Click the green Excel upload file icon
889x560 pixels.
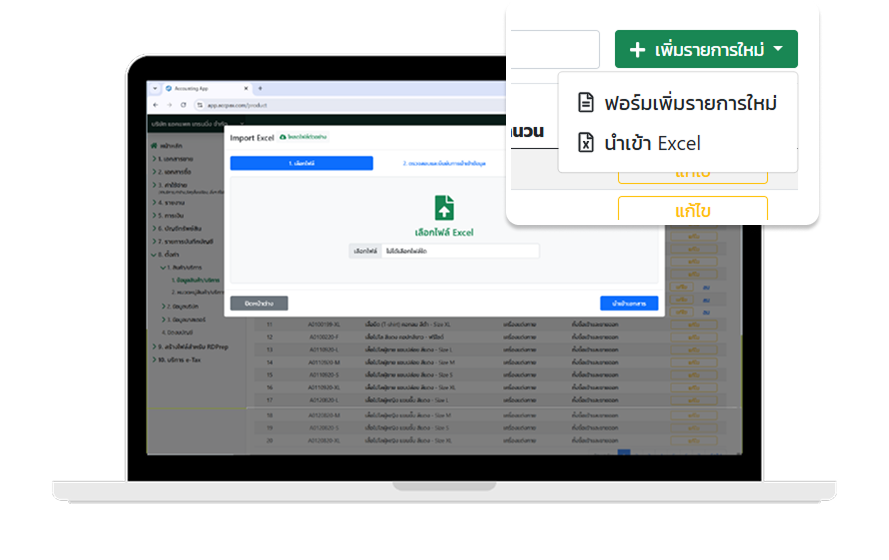pos(444,207)
